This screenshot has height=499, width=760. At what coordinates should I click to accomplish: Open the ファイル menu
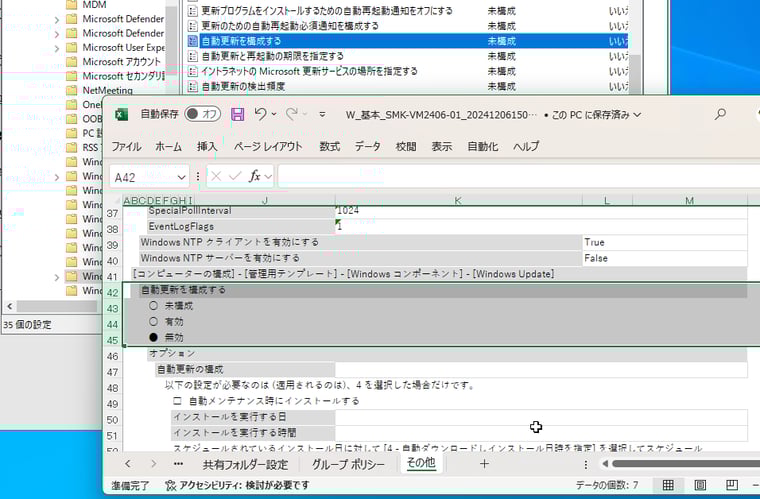127,146
